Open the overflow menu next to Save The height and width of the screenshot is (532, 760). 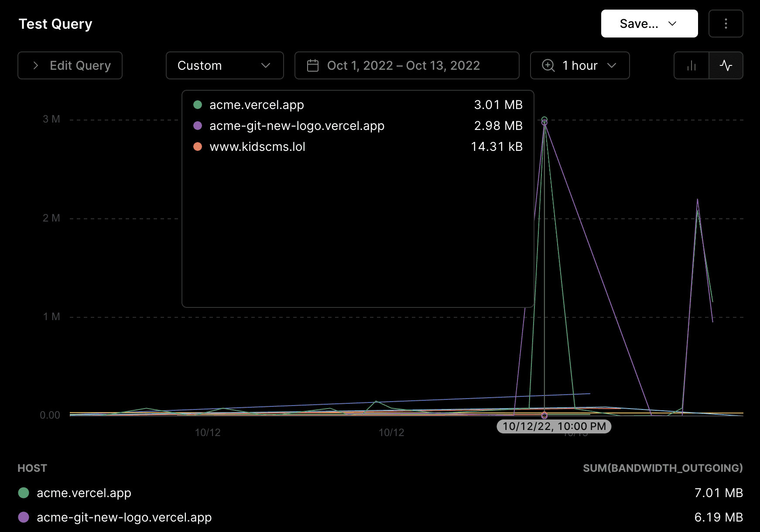click(x=726, y=24)
